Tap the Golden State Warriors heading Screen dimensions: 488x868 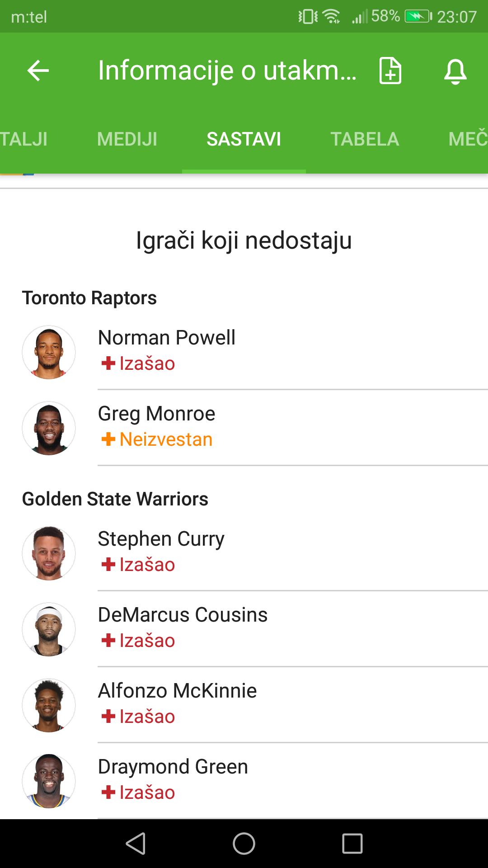115,499
